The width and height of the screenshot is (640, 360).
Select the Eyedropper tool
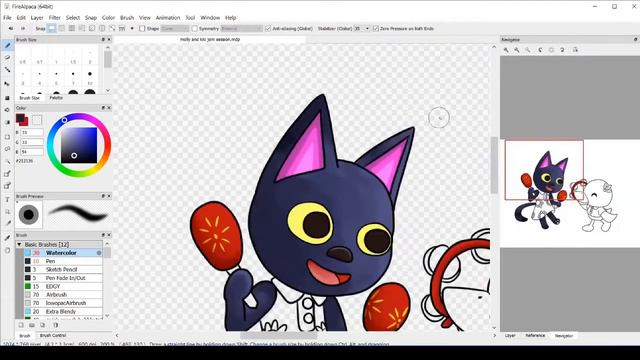7,238
